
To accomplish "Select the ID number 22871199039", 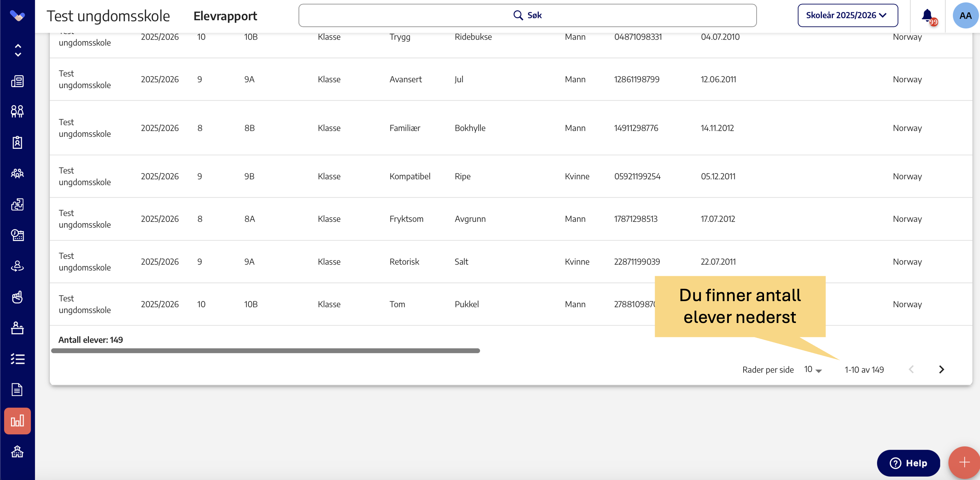I will (x=637, y=262).
